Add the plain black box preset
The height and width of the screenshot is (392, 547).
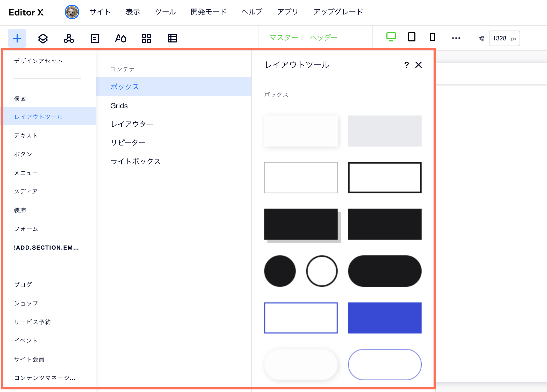(x=385, y=224)
